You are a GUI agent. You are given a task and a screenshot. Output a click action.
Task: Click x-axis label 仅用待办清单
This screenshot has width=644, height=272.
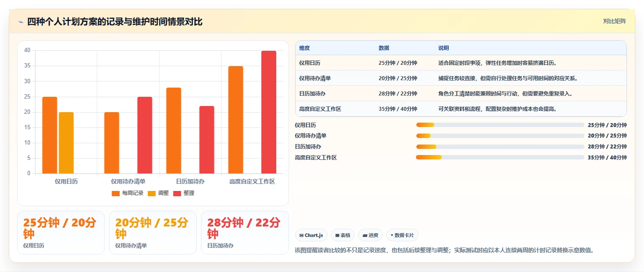(128, 181)
